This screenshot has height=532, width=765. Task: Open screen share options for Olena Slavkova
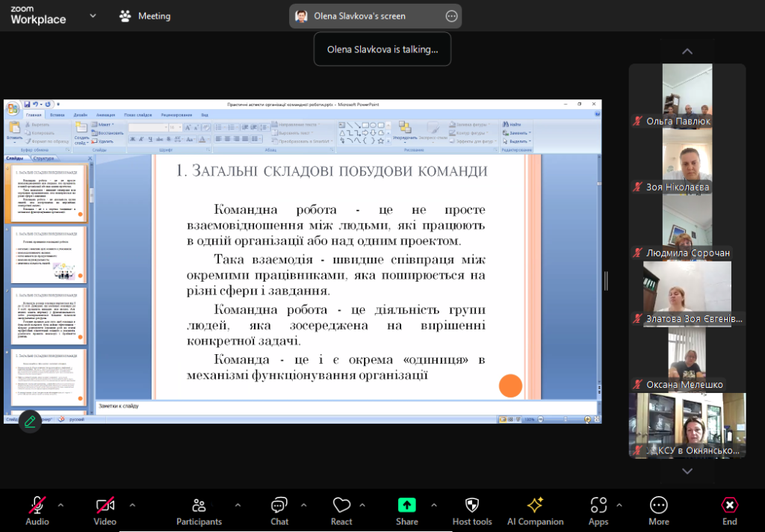(451, 16)
